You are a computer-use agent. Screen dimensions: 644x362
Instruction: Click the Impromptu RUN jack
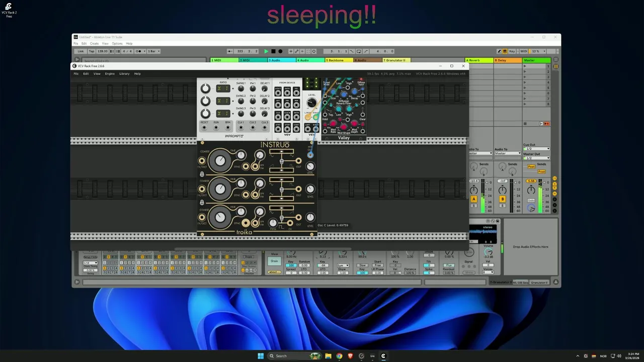coord(216,128)
